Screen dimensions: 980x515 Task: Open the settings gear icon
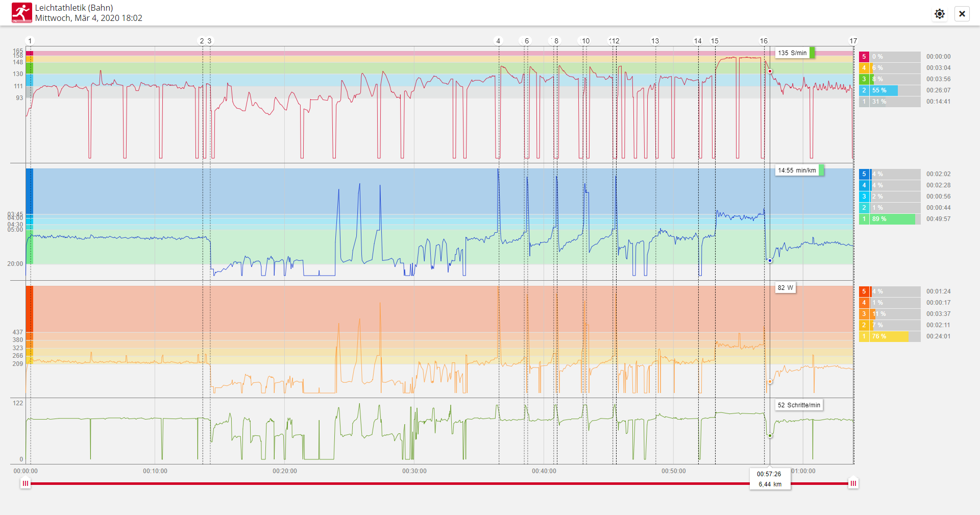pyautogui.click(x=939, y=14)
